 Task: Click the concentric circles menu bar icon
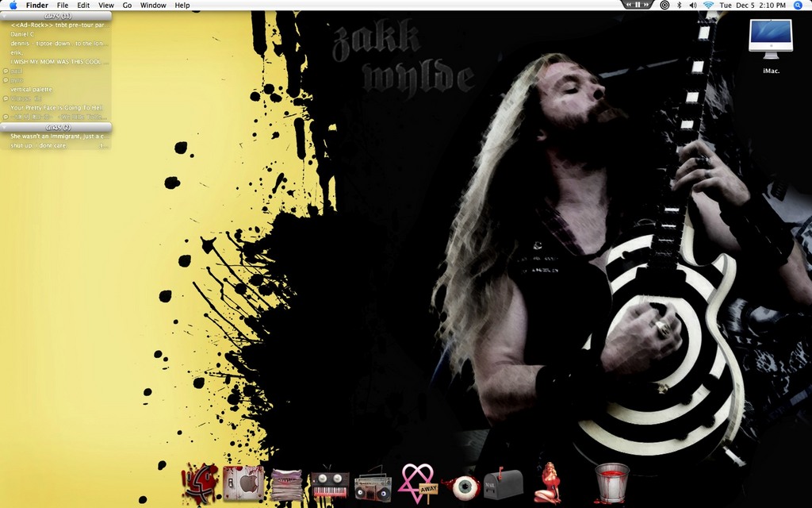[665, 6]
